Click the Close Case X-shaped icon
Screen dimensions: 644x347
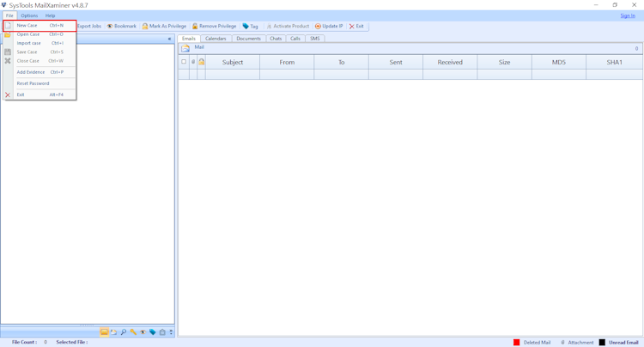coord(8,61)
